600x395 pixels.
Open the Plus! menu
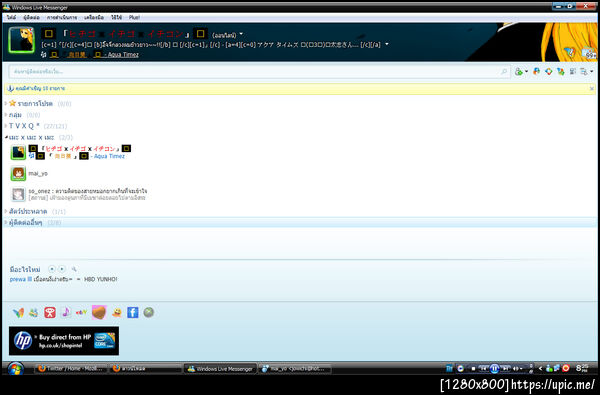coord(134,17)
